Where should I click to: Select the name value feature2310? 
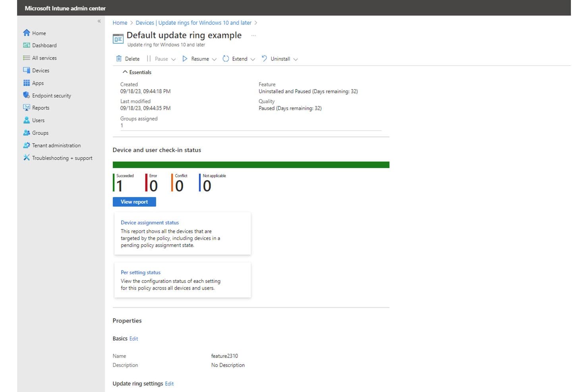[x=224, y=356]
